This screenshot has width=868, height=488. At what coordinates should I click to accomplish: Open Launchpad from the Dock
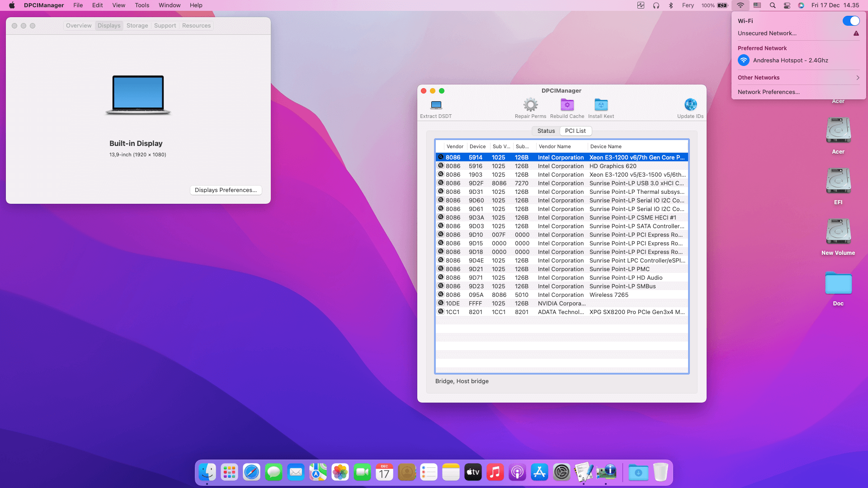[230, 472]
